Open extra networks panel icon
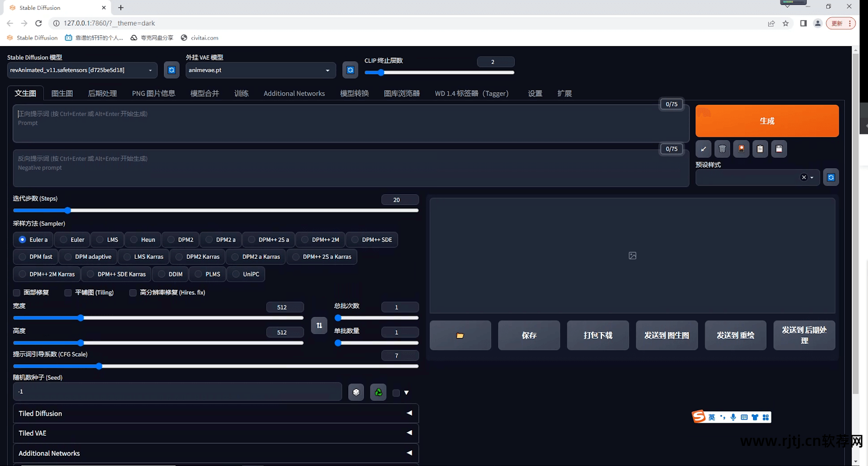 point(741,149)
